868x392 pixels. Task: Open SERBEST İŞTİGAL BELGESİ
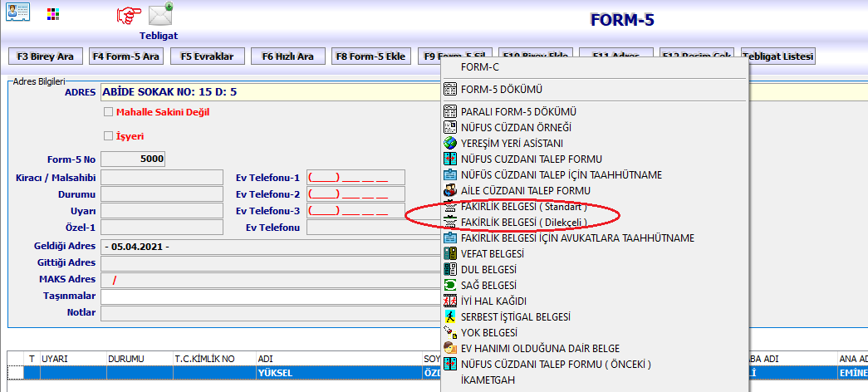coord(515,316)
